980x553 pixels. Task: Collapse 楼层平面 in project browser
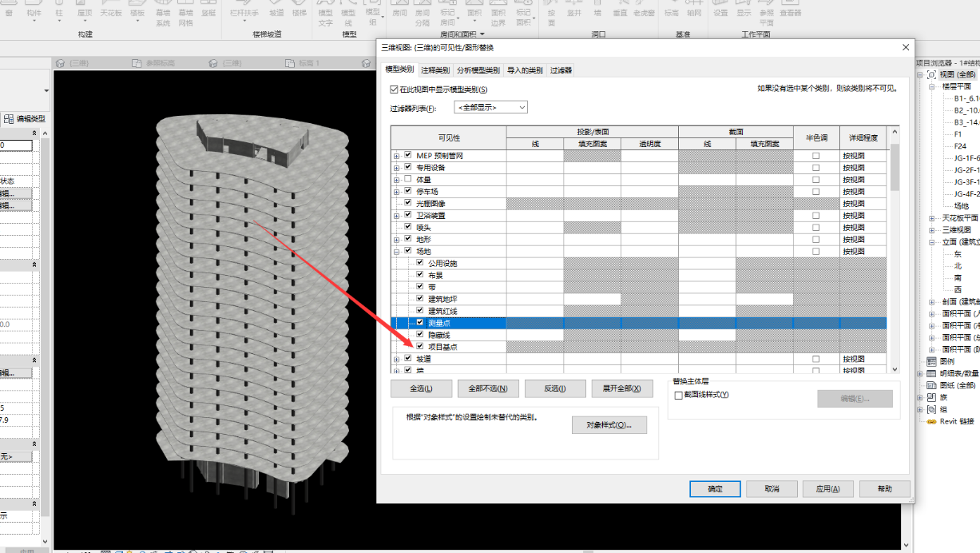[x=931, y=86]
